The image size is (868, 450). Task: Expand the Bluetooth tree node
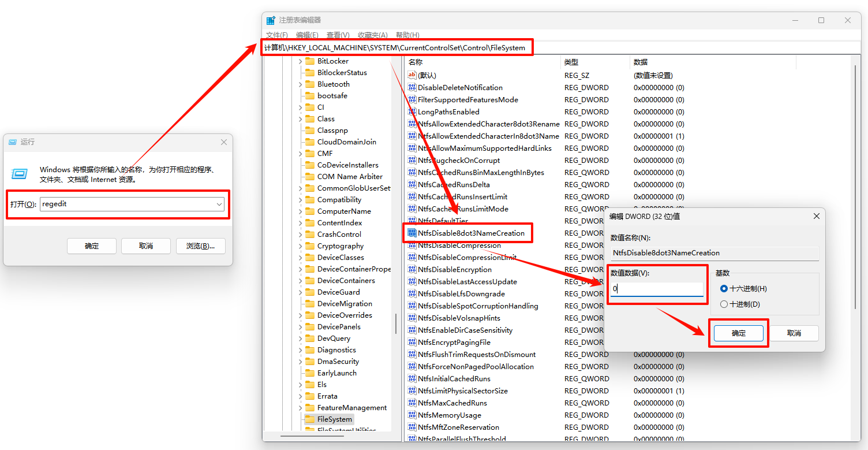[x=301, y=84]
